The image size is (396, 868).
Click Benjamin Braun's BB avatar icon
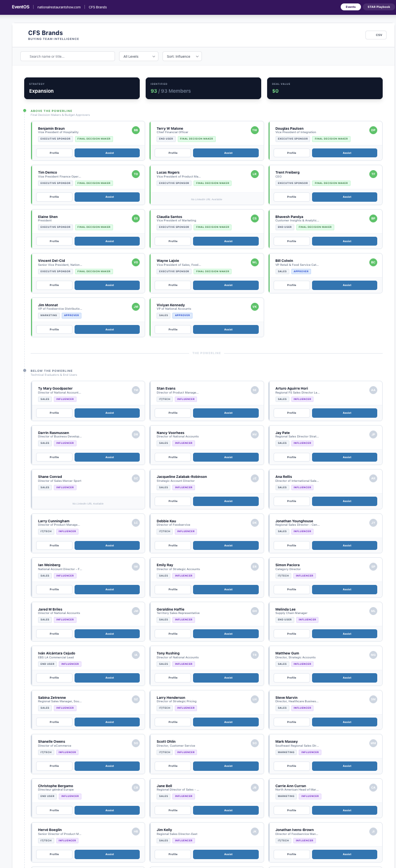[135, 130]
